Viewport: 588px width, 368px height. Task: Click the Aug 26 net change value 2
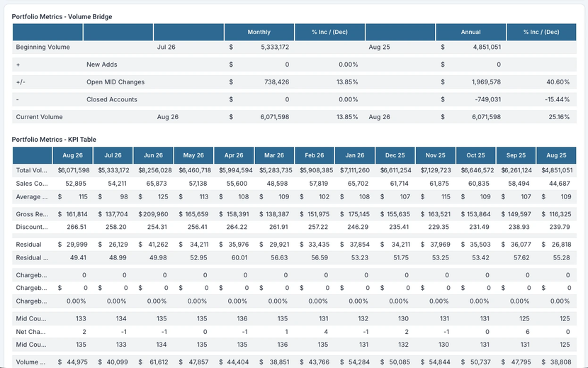(84, 332)
